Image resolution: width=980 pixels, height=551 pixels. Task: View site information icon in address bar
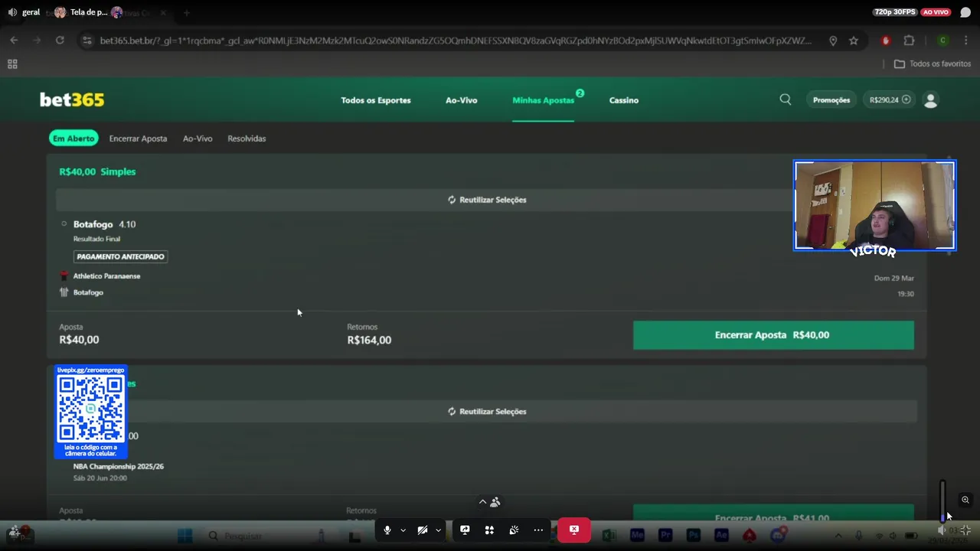point(87,41)
